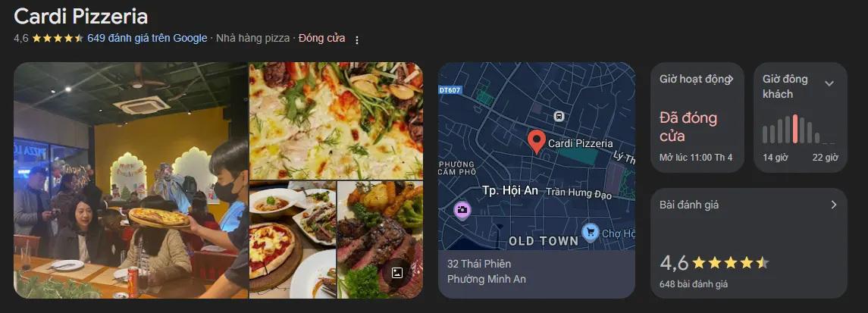Open Bài đánh giá with the arrow

834,205
